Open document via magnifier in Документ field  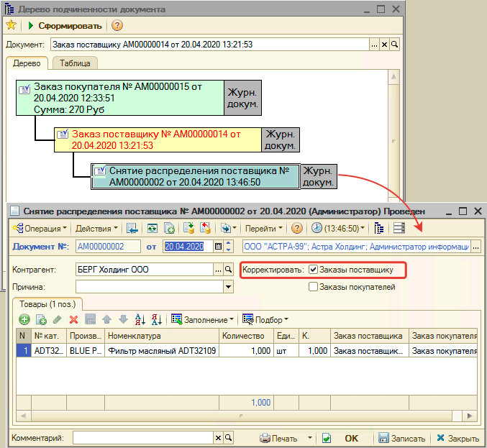(394, 45)
